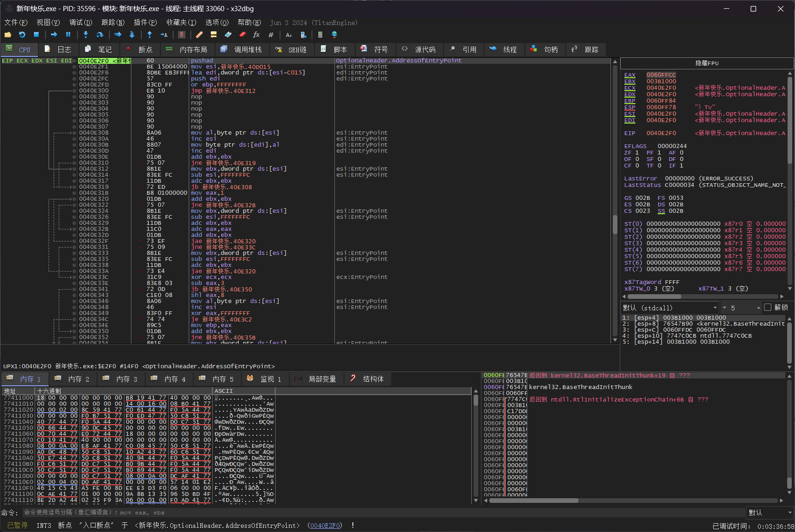Click the intermodular calls toolbar icon
The height and width of the screenshot is (532, 795).
coord(303,35)
